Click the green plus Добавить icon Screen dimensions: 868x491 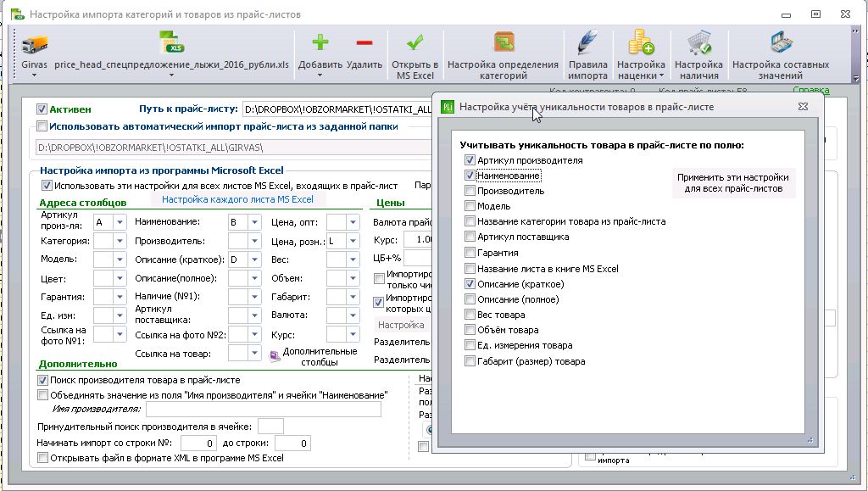click(320, 42)
